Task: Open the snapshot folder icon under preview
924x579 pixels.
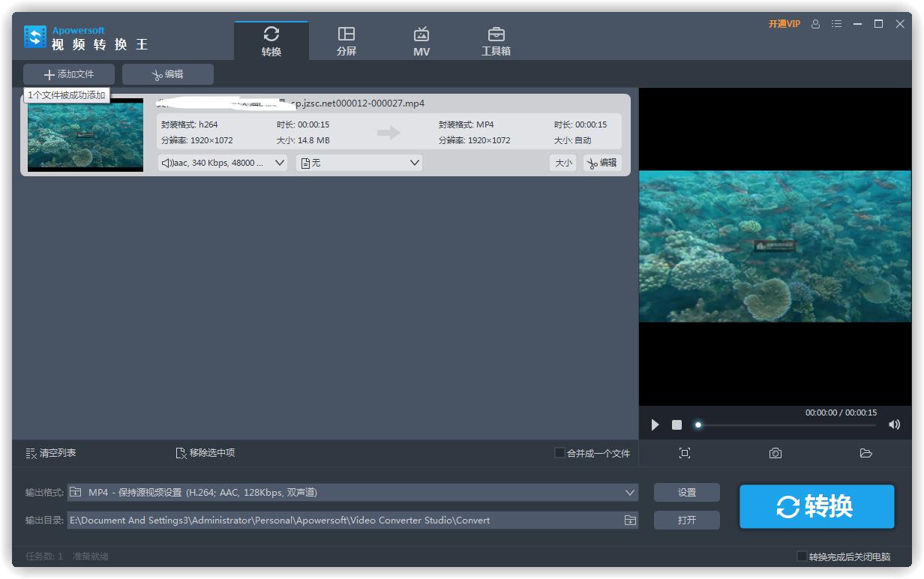Action: 865,453
